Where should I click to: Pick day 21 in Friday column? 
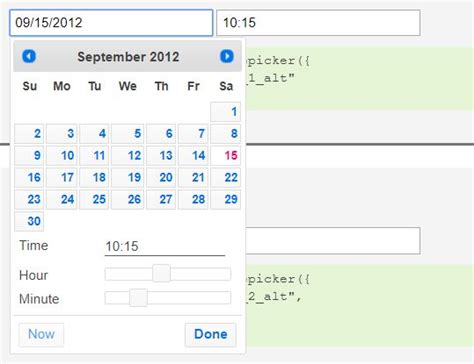(x=193, y=177)
